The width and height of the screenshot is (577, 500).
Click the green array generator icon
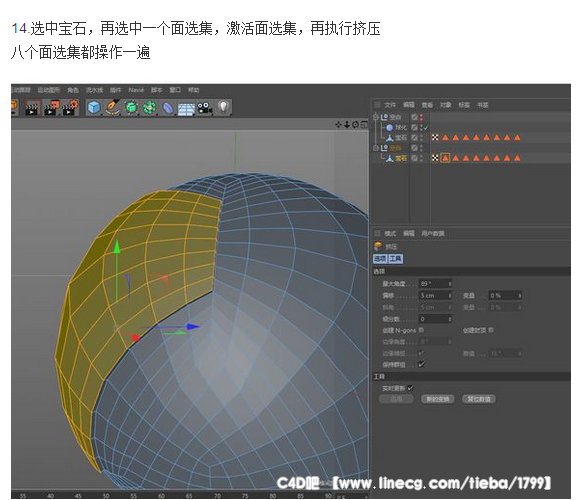149,107
